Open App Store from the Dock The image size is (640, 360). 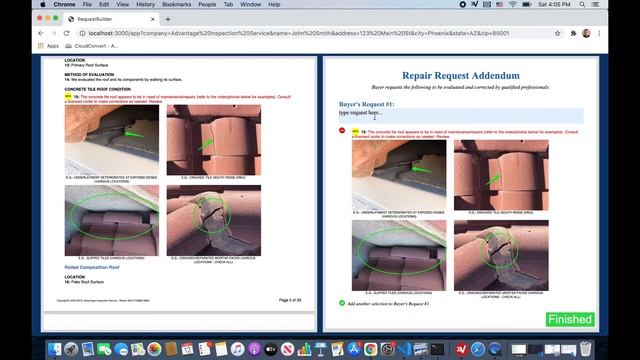(354, 349)
